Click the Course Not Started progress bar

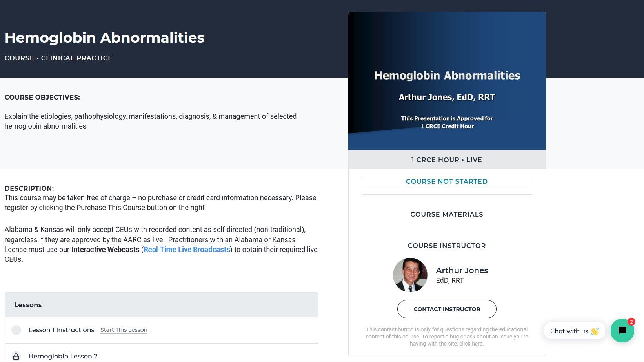pyautogui.click(x=447, y=182)
